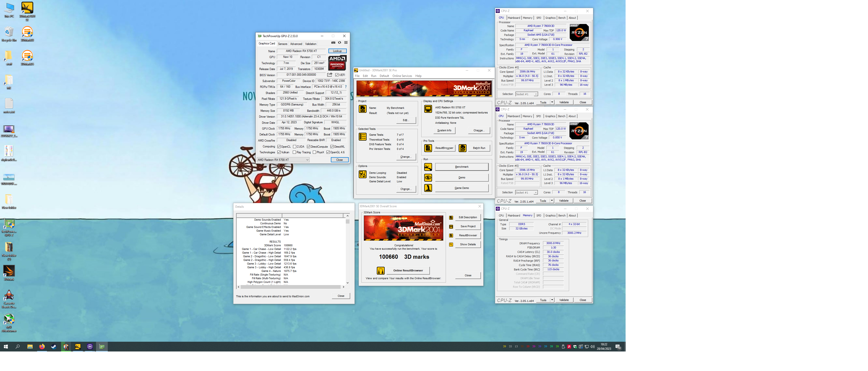Screen dimensions: 868x371
Task: Open Tools dropdown arrow in middle CPU-Z
Action: tap(552, 201)
